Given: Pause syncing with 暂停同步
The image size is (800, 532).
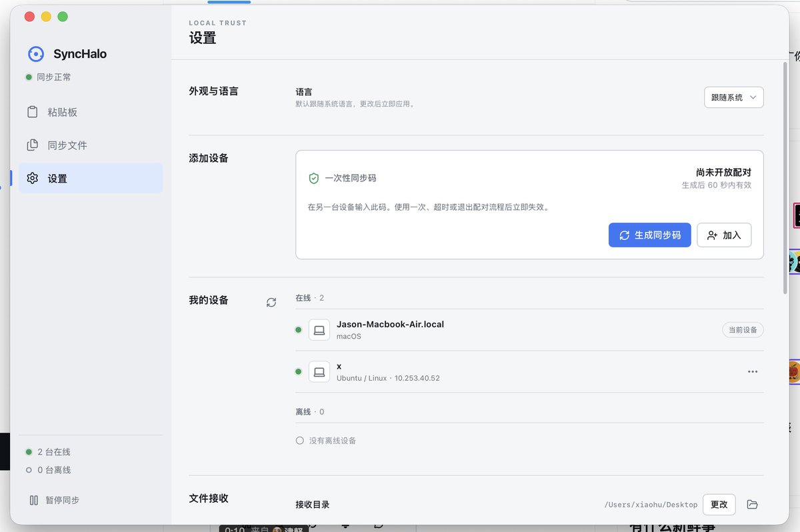Looking at the screenshot, I should (x=55, y=500).
